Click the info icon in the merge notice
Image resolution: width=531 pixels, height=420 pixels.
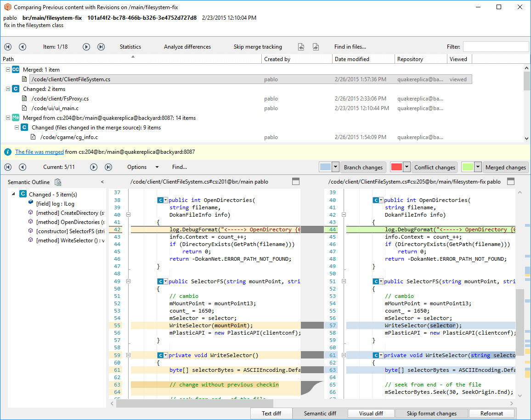point(8,152)
